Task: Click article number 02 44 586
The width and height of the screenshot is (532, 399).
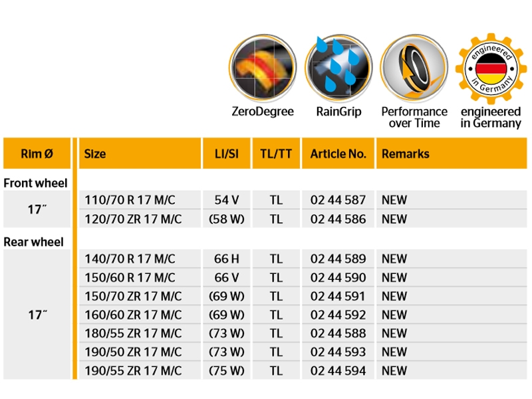Action: 338,219
